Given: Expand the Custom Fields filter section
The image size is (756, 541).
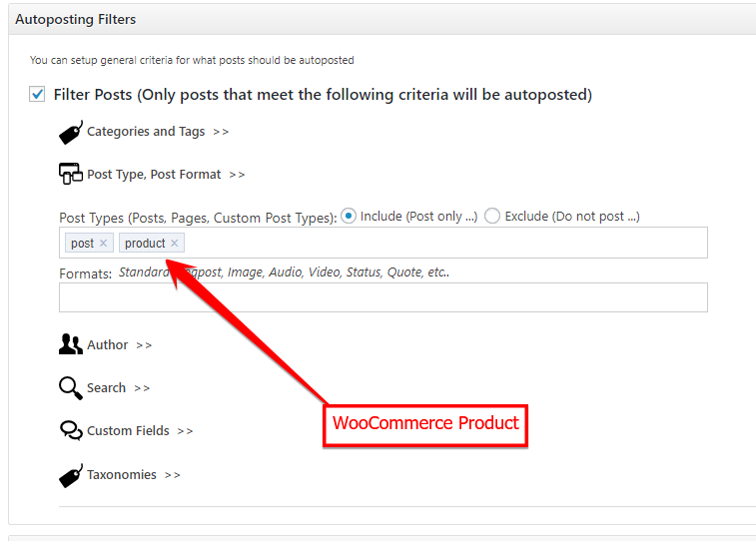Looking at the screenshot, I should point(140,430).
